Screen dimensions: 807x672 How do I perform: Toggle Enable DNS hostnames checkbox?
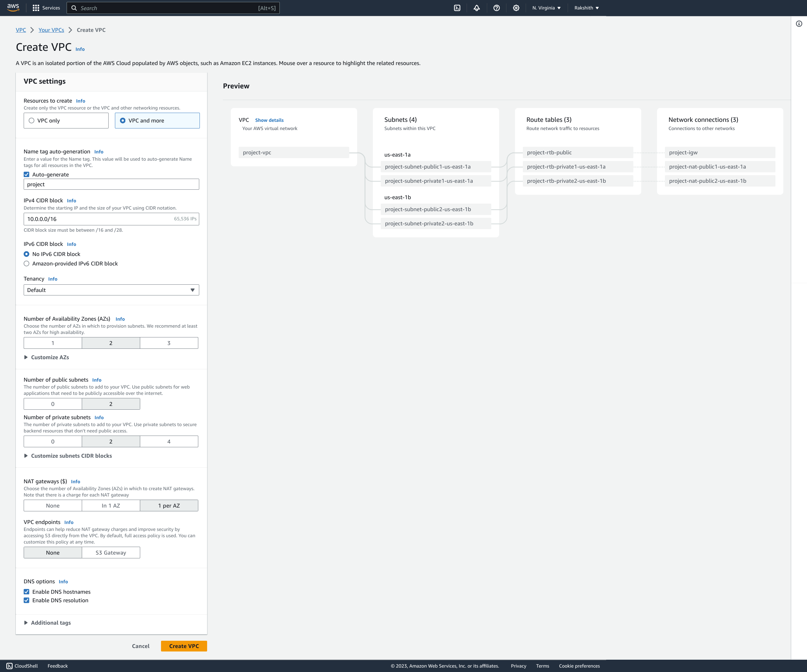click(x=27, y=592)
